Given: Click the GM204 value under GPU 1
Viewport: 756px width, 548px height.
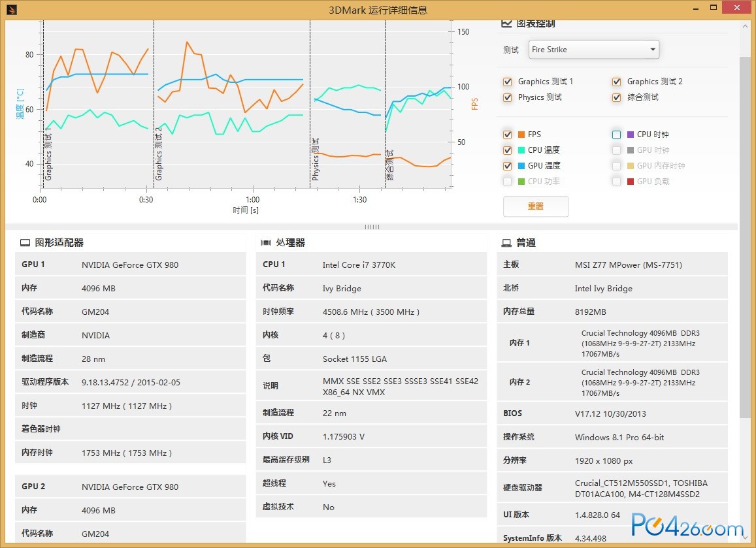Looking at the screenshot, I should click(x=95, y=312).
